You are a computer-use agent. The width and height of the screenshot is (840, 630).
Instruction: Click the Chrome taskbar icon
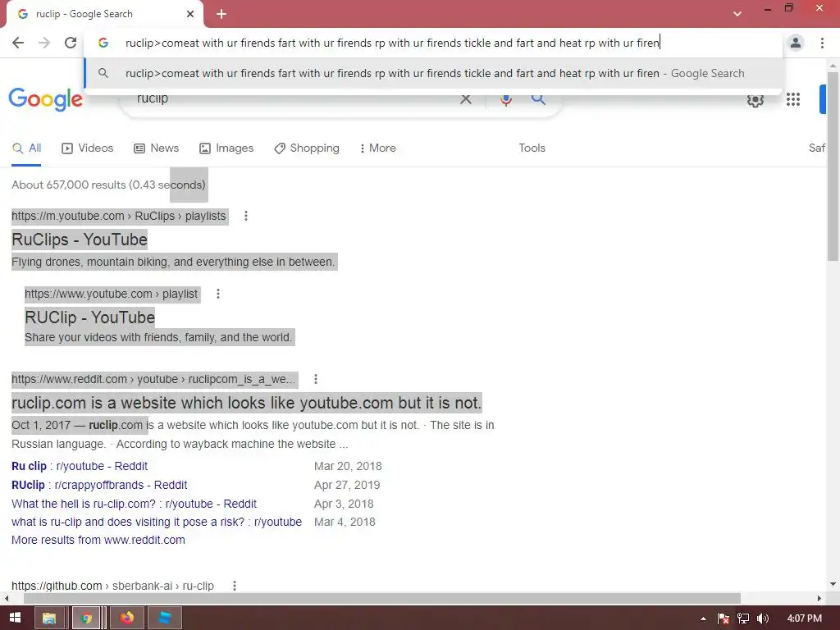pyautogui.click(x=85, y=618)
